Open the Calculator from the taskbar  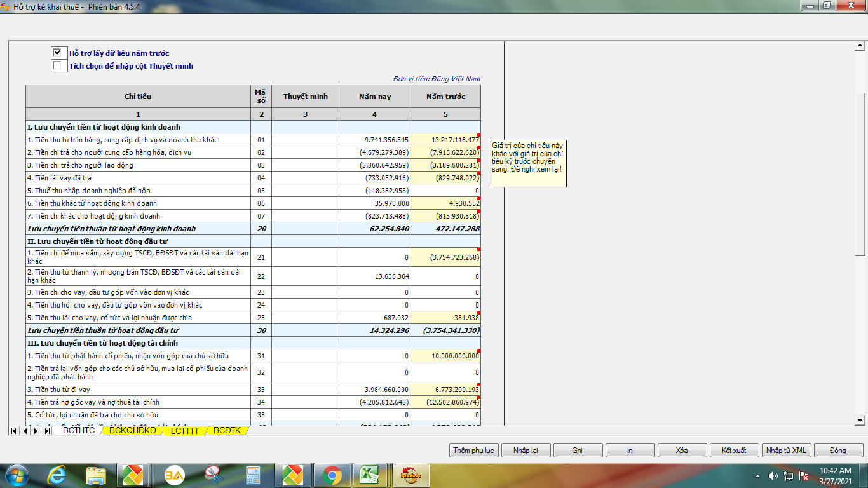point(253,475)
